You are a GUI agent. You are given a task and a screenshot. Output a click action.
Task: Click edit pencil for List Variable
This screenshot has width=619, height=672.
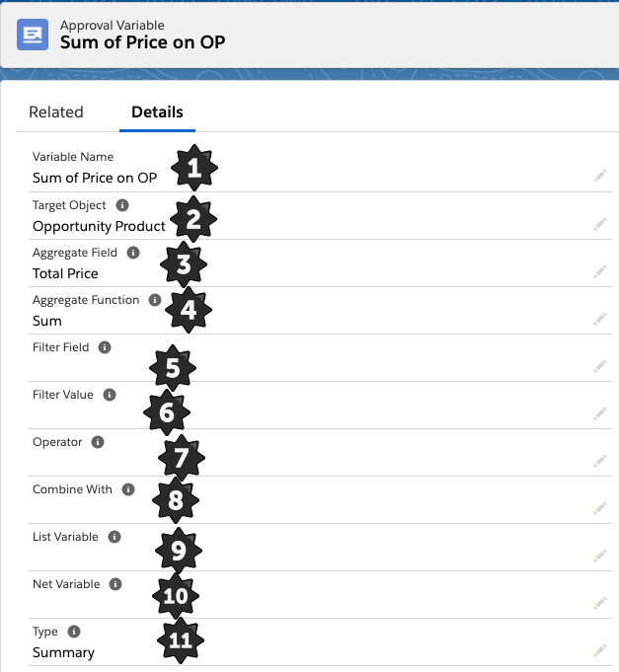point(599,556)
